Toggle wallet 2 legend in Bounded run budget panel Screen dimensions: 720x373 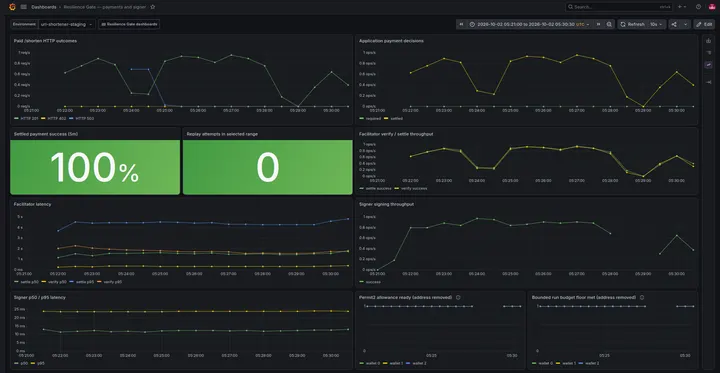click(x=593, y=363)
